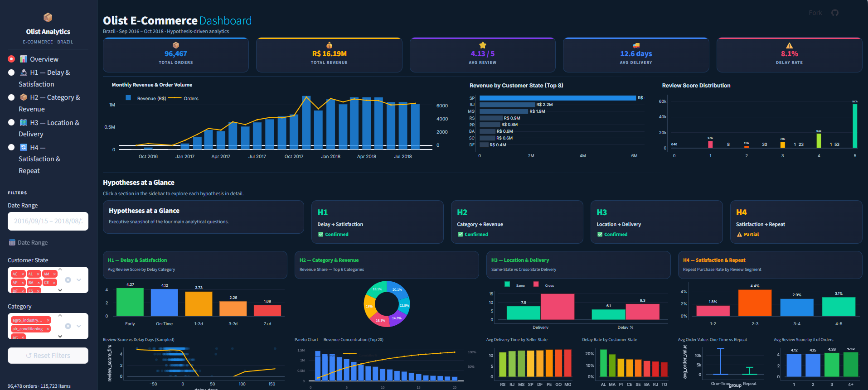Click the "96,478 orders · 115,723 items" footer text
The height and width of the screenshot is (390, 868).
pyautogui.click(x=39, y=386)
